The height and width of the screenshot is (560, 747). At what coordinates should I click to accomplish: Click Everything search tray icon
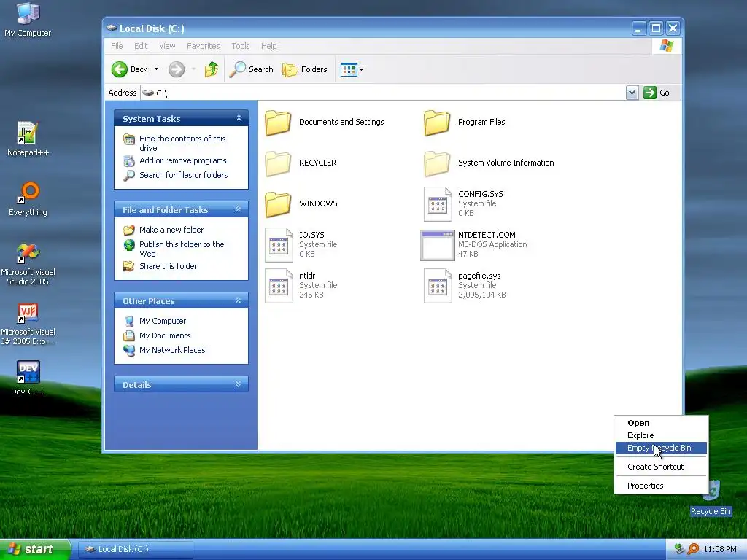point(693,549)
